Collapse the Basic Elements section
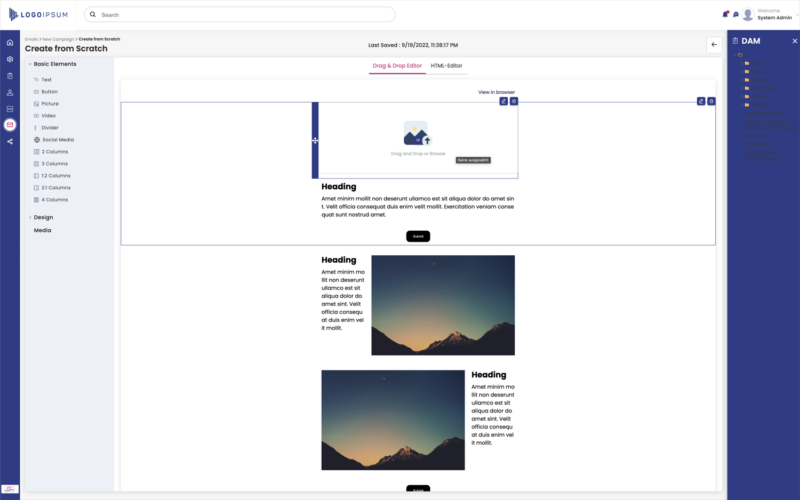 (30, 64)
